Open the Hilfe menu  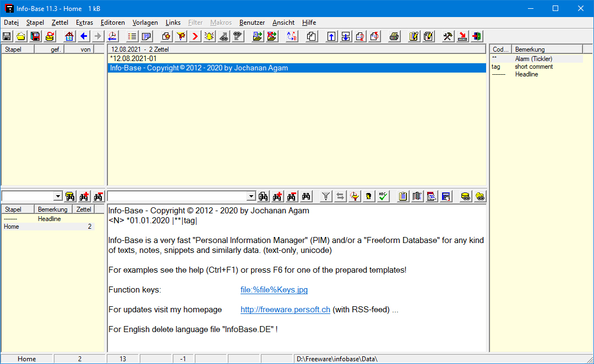tap(309, 23)
